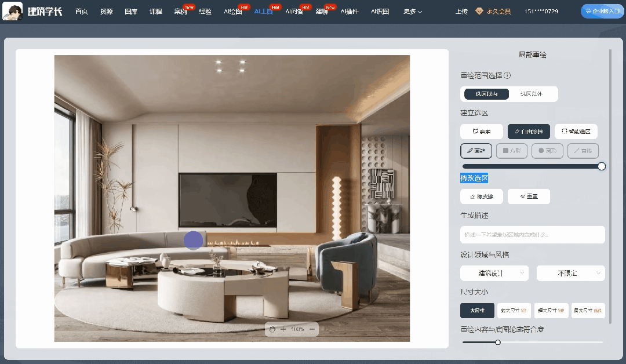Viewport: 626px width, 364px height.
Task: Choose the 自由涂抹 free paint tool
Action: point(529,132)
